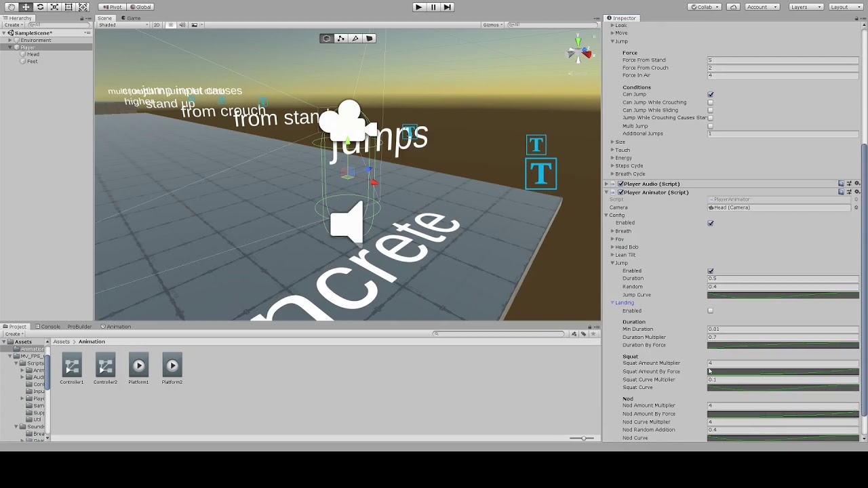This screenshot has width=868, height=488.
Task: Select the Move tool
Action: 26,7
